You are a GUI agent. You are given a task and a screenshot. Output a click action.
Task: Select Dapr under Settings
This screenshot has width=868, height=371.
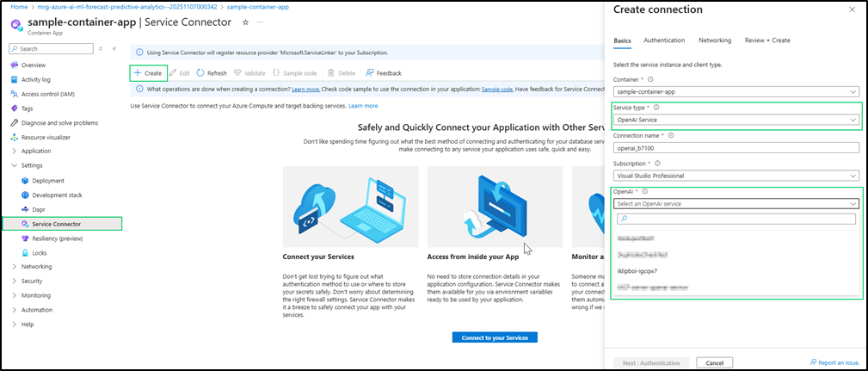coord(40,209)
